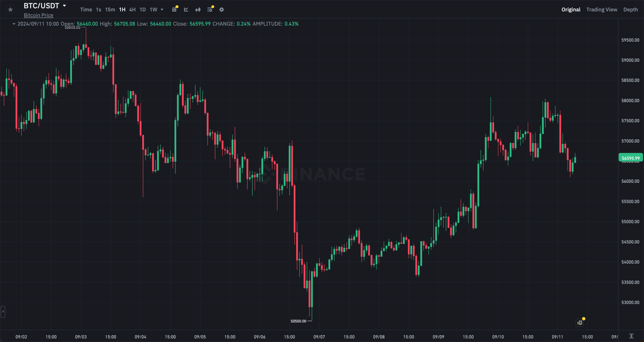Select the 1s interval option

[x=99, y=9]
